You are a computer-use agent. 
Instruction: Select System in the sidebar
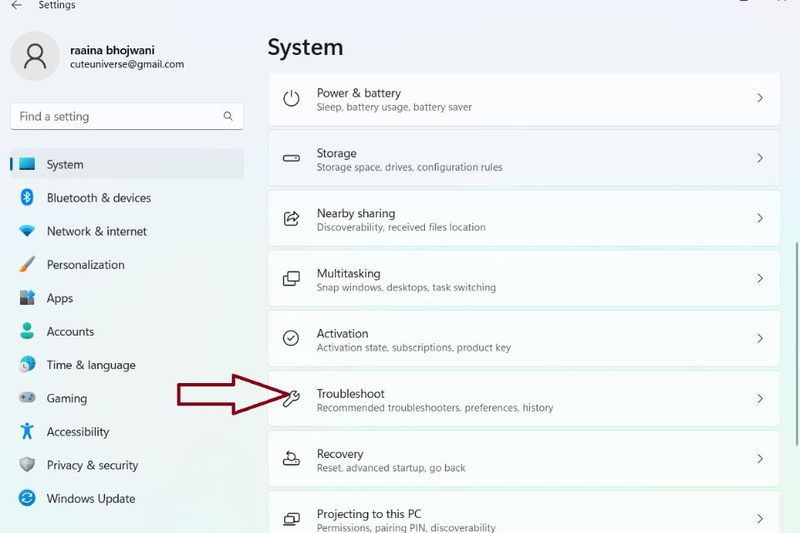pos(127,164)
